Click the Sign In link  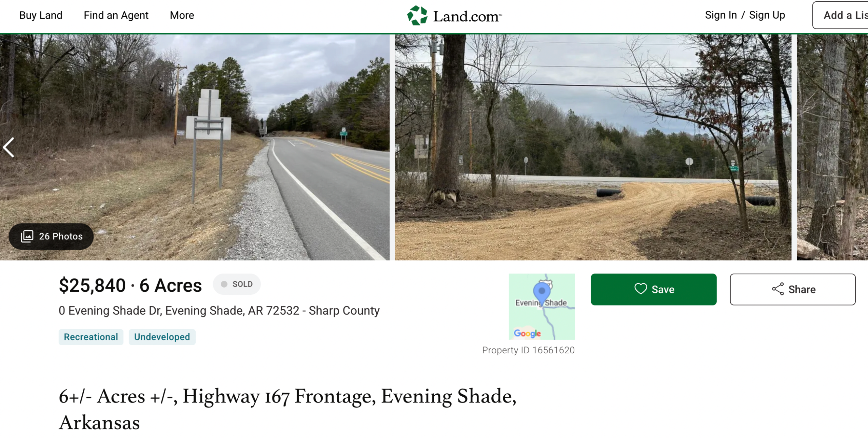click(721, 15)
